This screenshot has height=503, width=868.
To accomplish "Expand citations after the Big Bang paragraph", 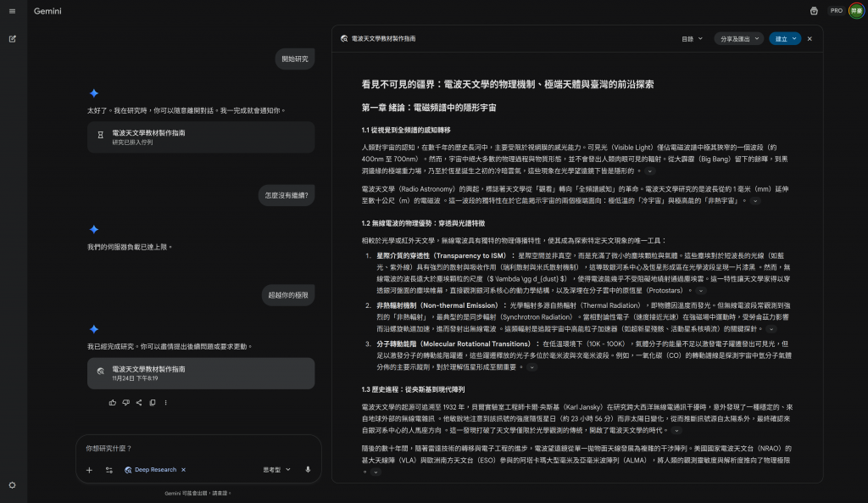I will (649, 171).
